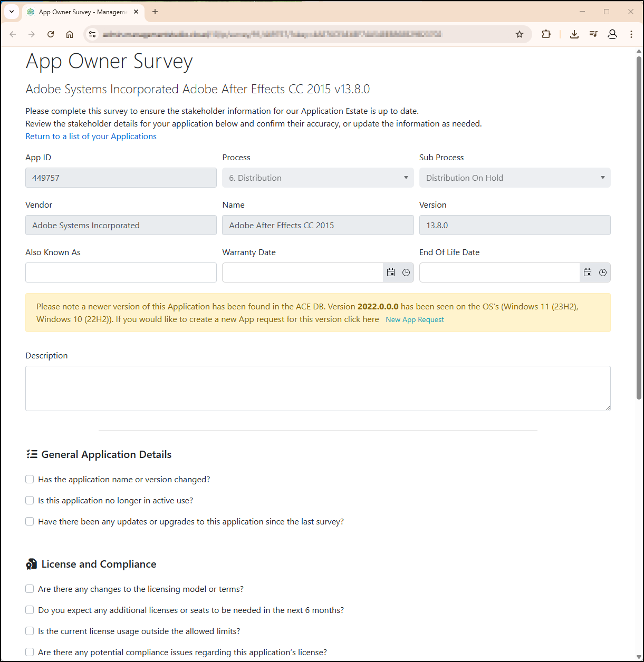The height and width of the screenshot is (662, 644).
Task: Click the License and Compliance section icon
Action: [31, 564]
